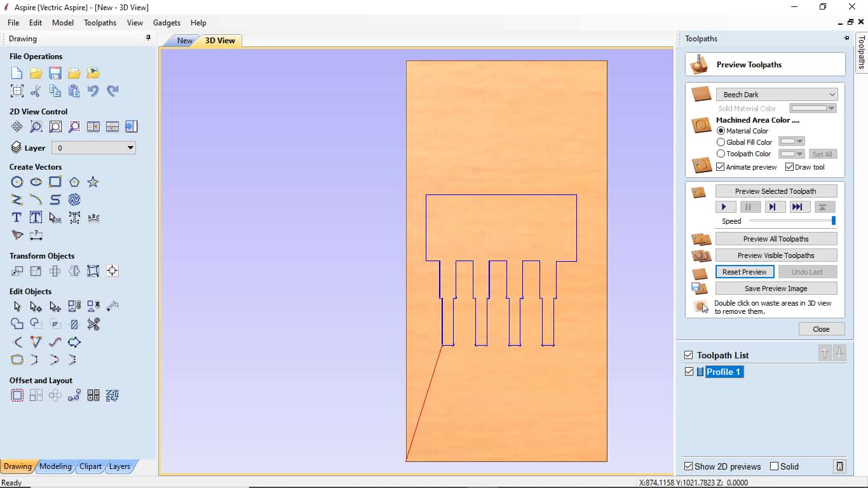Click the Redo arrow icon
Screen dimensions: 868x488
click(112, 91)
